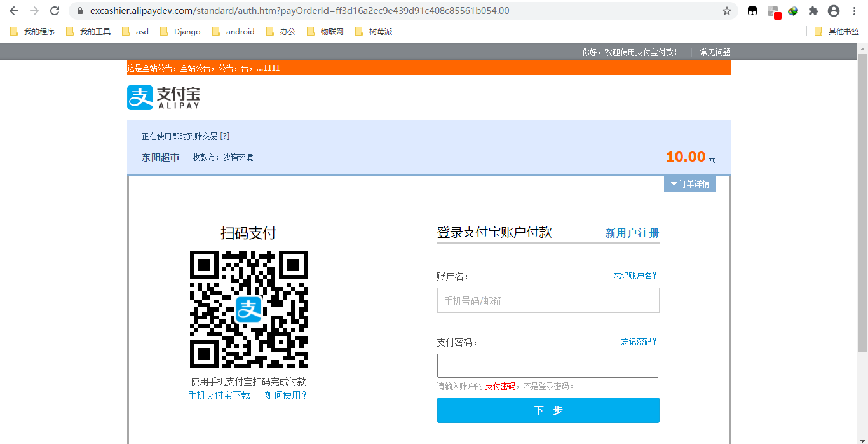The height and width of the screenshot is (444, 868).
Task: Open the android bookmark folder
Action: [x=233, y=31]
